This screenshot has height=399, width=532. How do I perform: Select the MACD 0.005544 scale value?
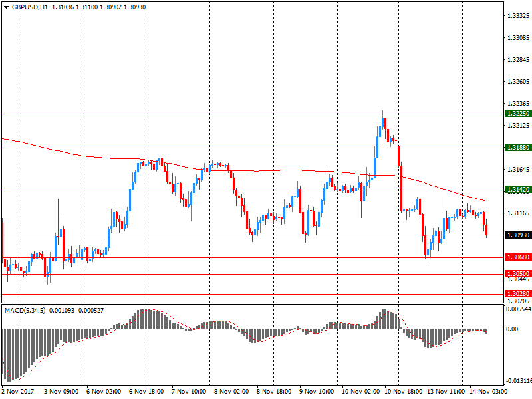coord(519,309)
